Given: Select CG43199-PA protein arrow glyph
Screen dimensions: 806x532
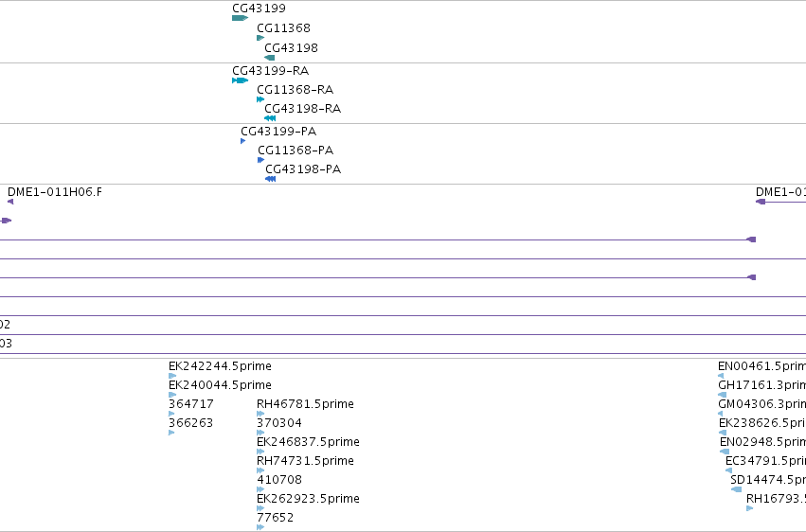Looking at the screenshot, I should click(x=243, y=141).
